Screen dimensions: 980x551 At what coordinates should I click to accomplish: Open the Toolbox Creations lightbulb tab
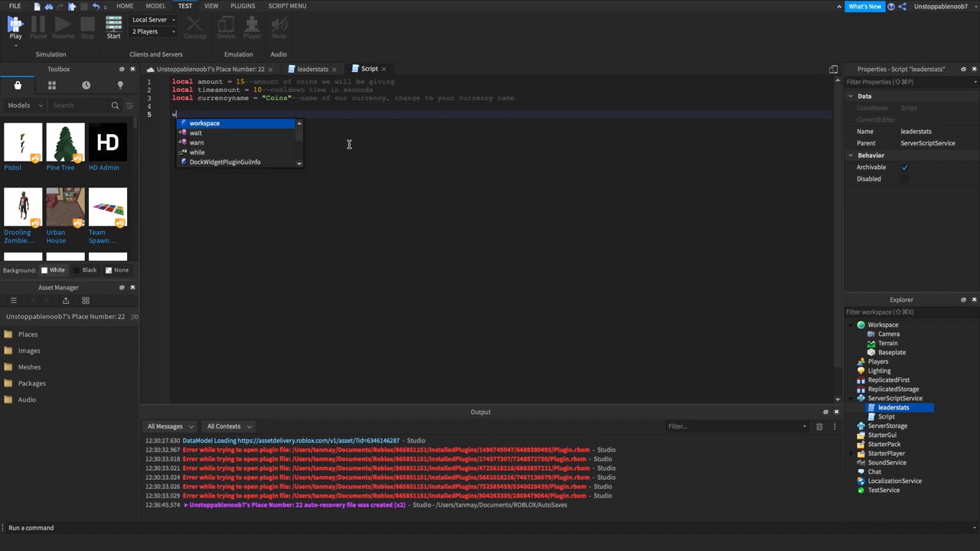click(x=120, y=85)
